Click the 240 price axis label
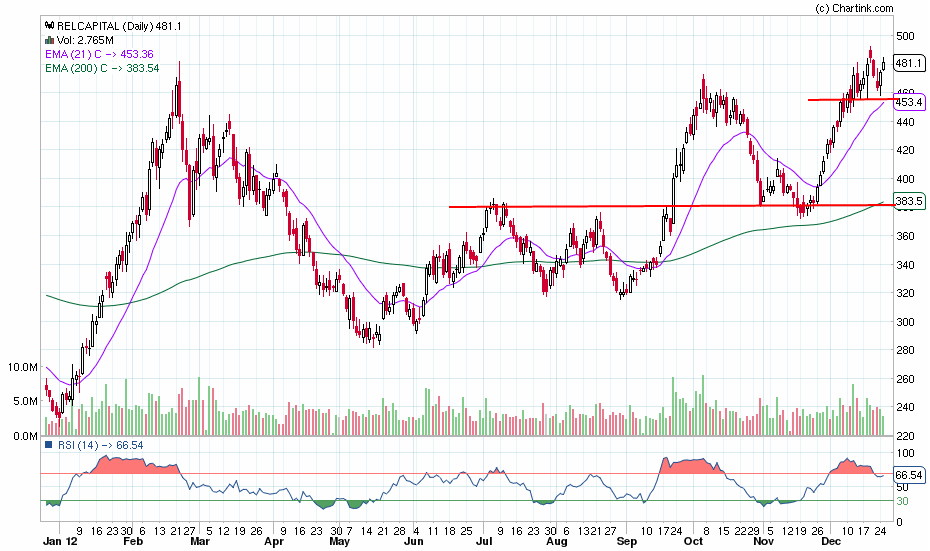This screenshot has width=930, height=551. click(x=905, y=407)
